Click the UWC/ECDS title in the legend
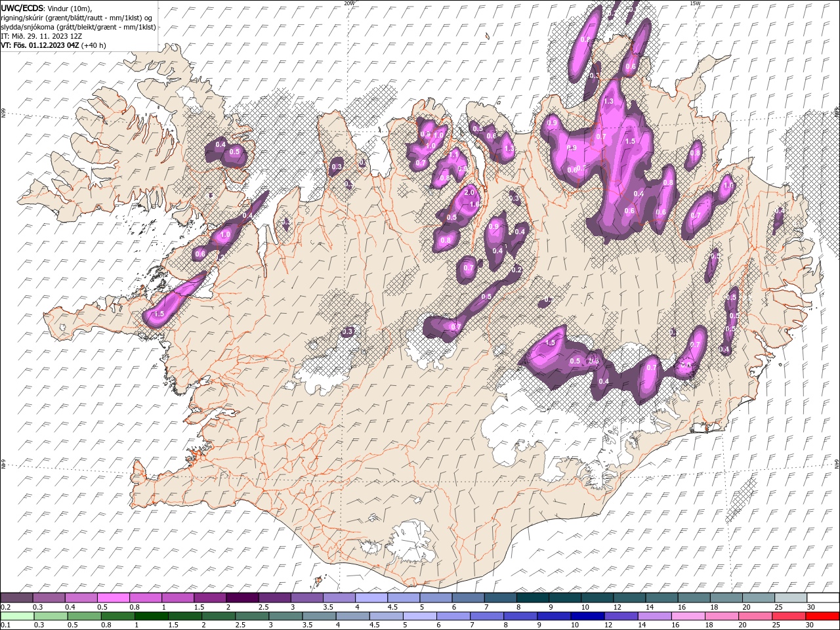 (23, 8)
